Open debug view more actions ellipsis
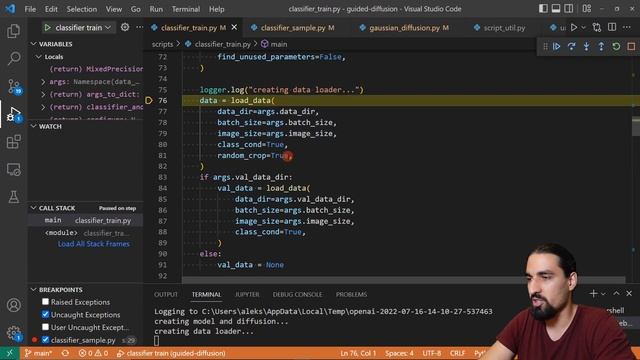Screen dimensions: 640x360 click(140, 27)
